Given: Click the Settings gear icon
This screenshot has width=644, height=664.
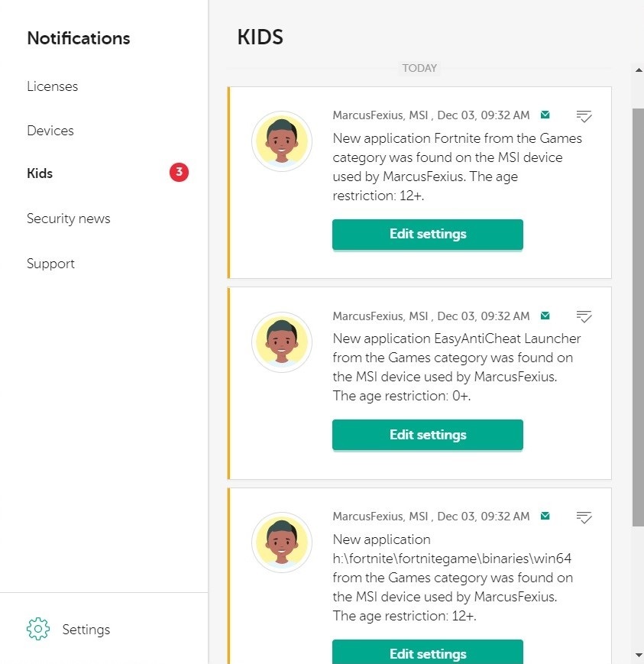Looking at the screenshot, I should click(x=37, y=629).
